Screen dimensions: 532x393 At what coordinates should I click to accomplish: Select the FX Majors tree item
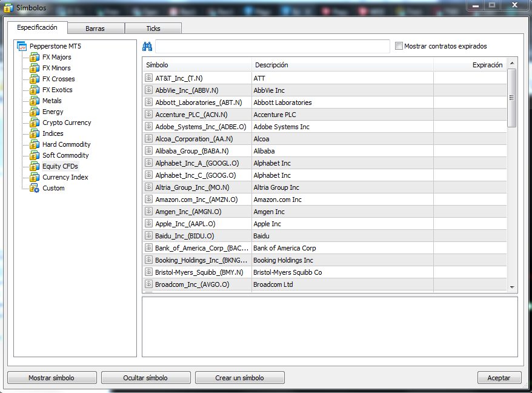(57, 57)
